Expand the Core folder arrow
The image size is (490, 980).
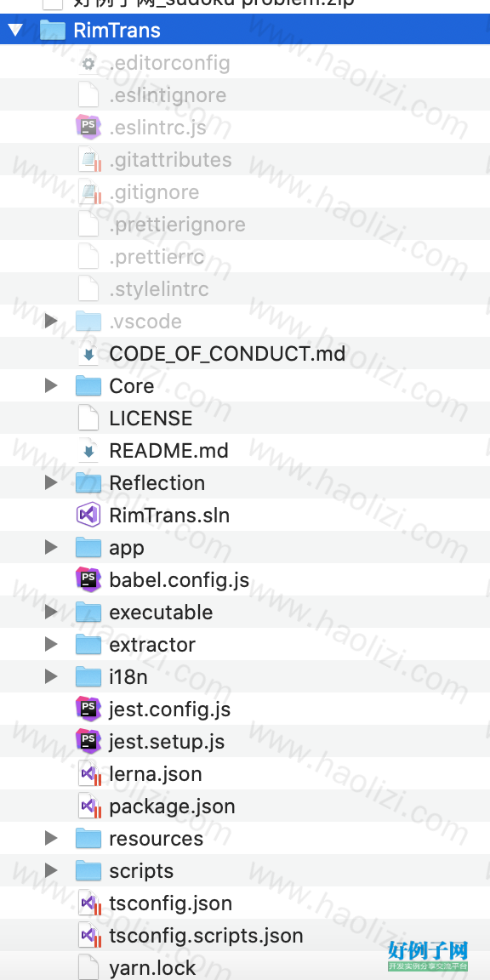51,385
